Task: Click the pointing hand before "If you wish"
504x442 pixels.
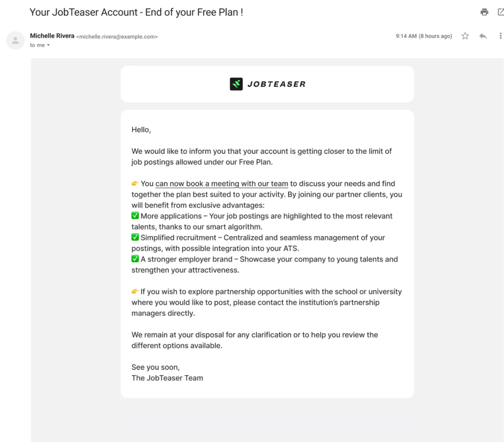Action: coord(135,291)
